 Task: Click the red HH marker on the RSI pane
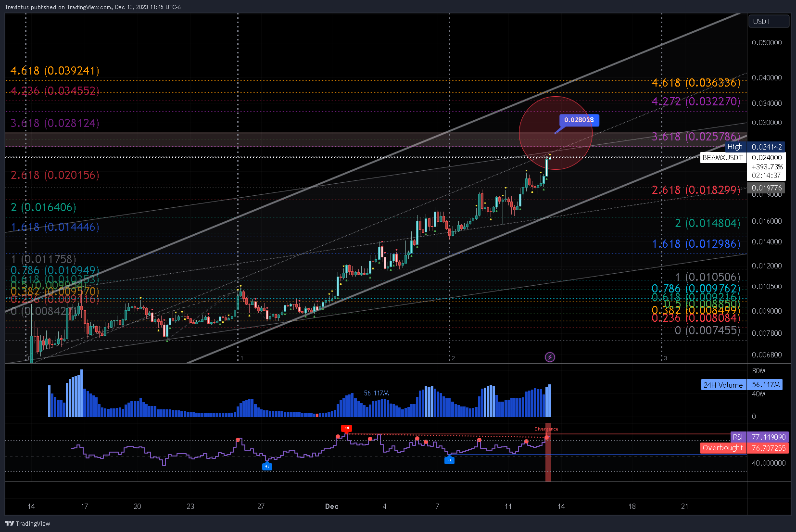pos(346,428)
